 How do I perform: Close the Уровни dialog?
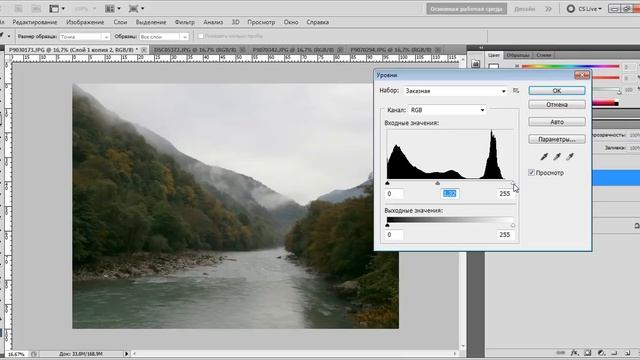tap(582, 75)
